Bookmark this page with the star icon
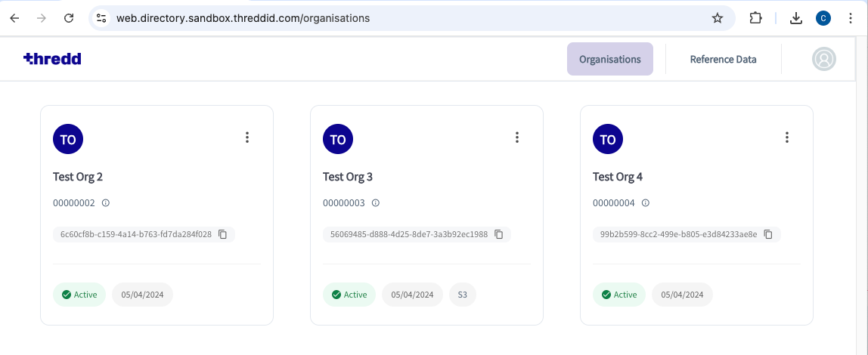Viewport: 868px width, 355px height. click(x=718, y=18)
